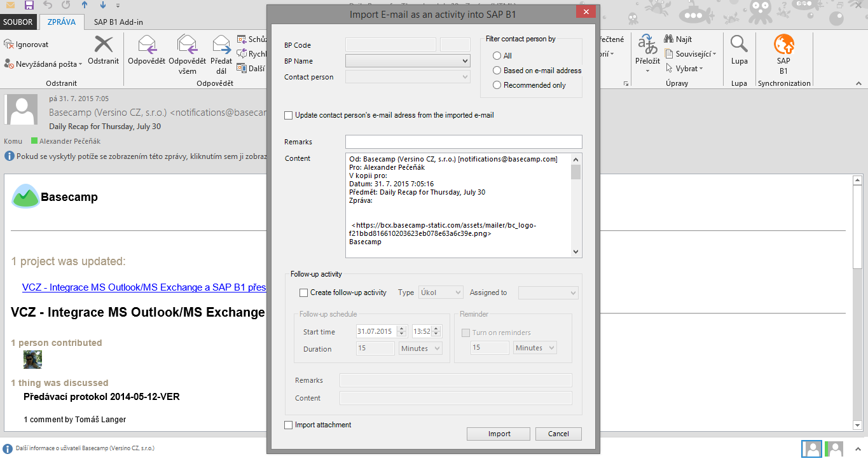The image size is (868, 461).
Task: Click the Odstranit delete icon
Action: [103, 45]
